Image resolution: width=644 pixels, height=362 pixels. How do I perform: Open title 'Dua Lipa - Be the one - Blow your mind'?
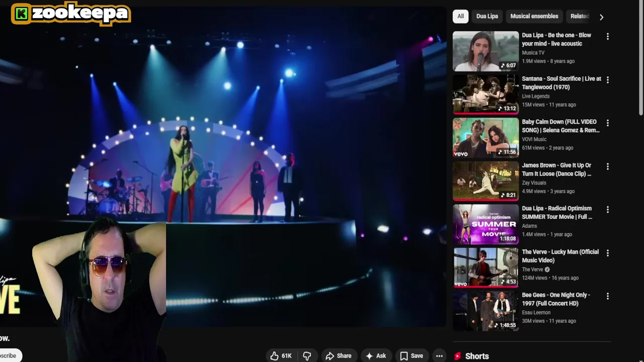[556, 39]
